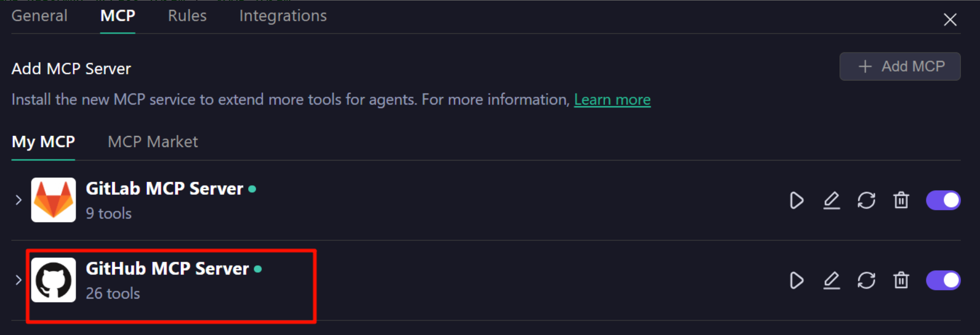This screenshot has width=980, height=335.
Task: Delete the GitLab MCP Server
Action: [901, 200]
